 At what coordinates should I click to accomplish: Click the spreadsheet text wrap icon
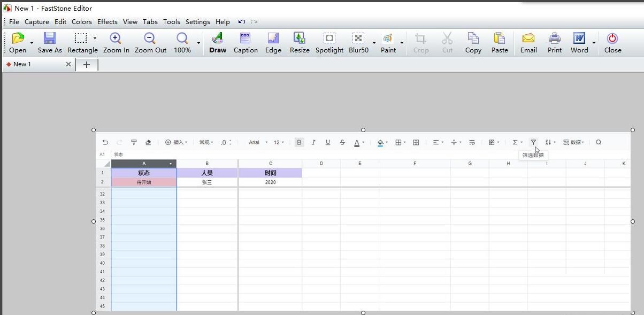pos(472,142)
